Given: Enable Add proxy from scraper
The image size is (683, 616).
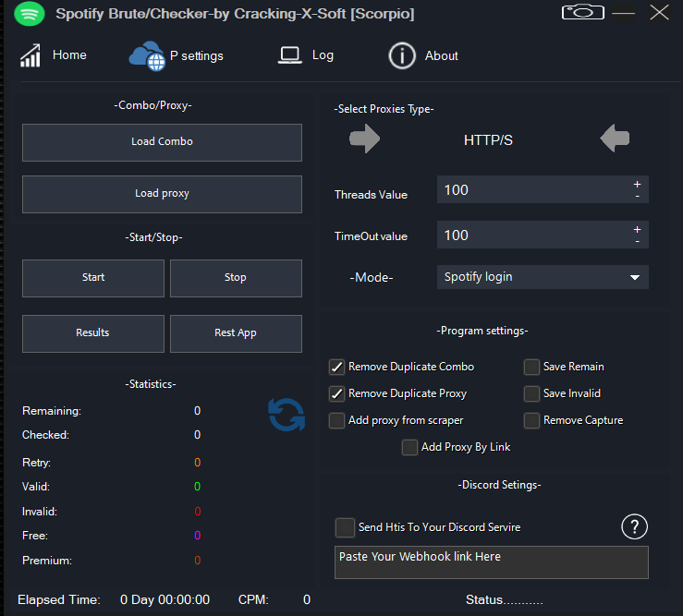Looking at the screenshot, I should (x=336, y=420).
